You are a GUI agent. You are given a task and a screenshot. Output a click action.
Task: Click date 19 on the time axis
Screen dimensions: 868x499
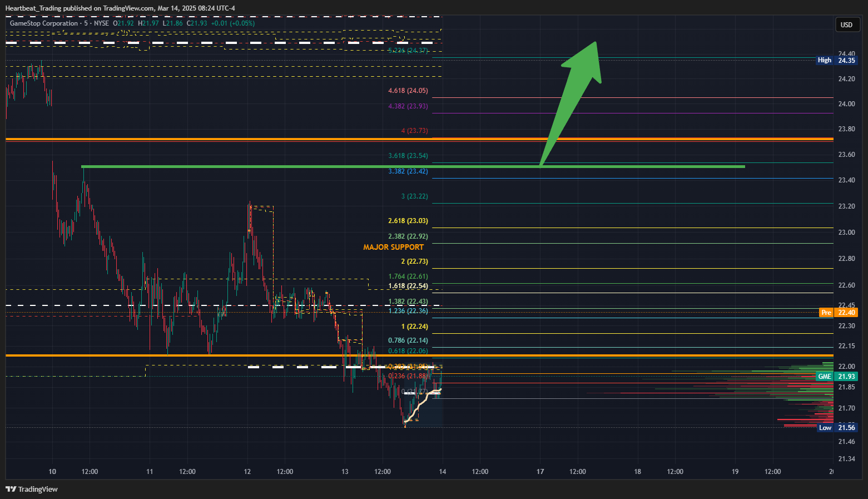click(735, 472)
